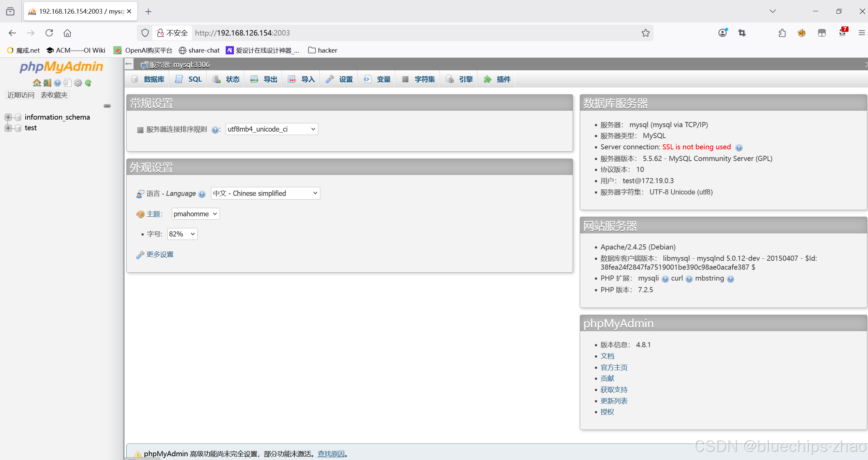
Task: Click the chain link icon in sidebar
Action: click(107, 106)
